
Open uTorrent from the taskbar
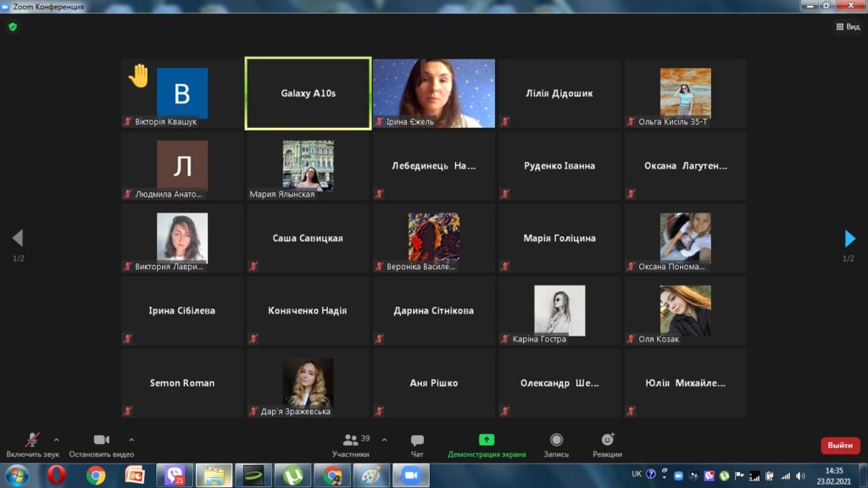coord(293,476)
